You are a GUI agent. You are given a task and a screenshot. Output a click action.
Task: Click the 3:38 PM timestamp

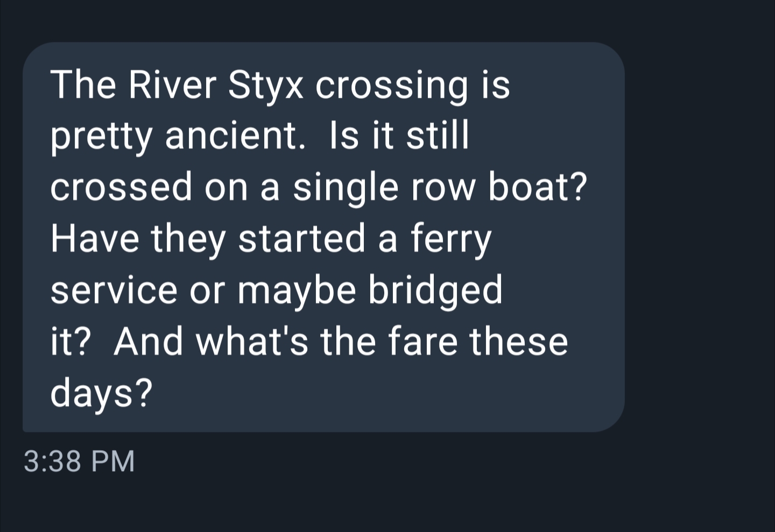point(79,462)
